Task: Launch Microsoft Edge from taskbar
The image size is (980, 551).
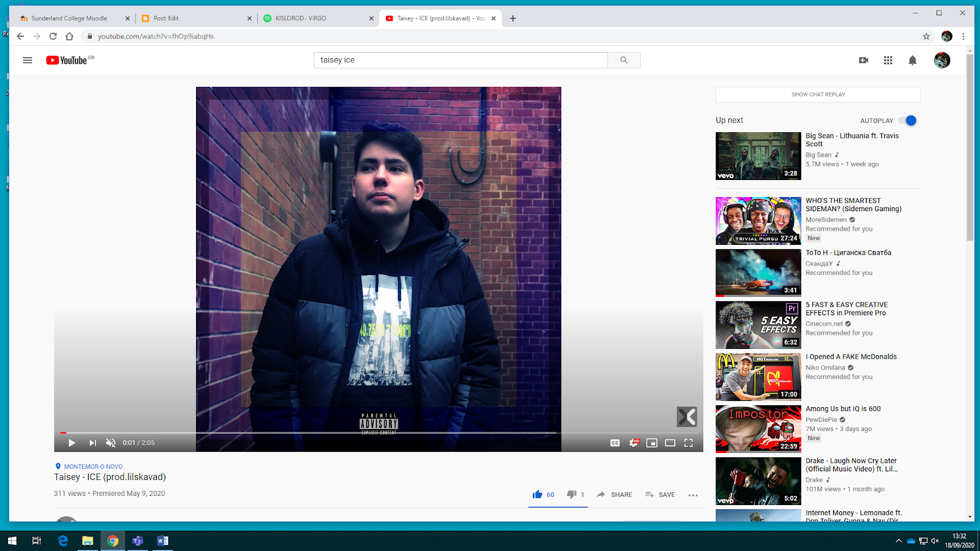Action: coord(62,541)
